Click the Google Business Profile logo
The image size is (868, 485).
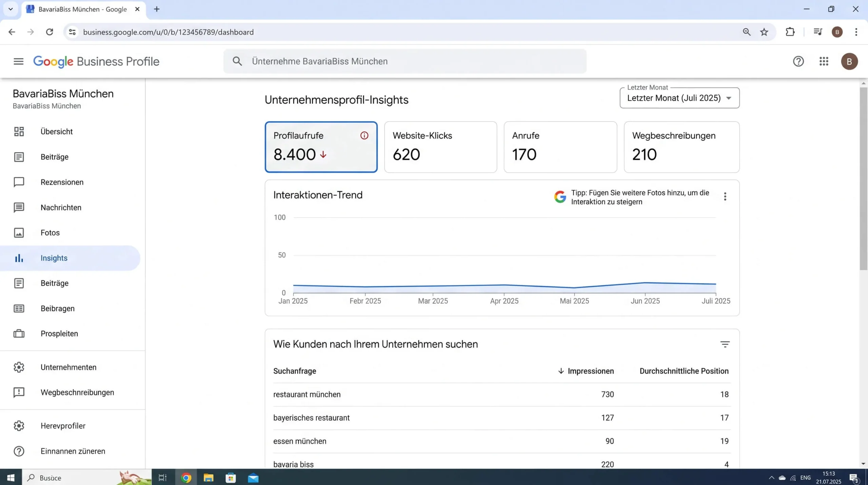(96, 61)
